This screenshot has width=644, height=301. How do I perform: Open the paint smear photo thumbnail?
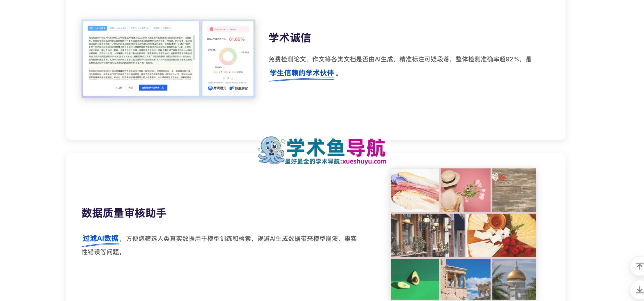pyautogui.click(x=415, y=190)
